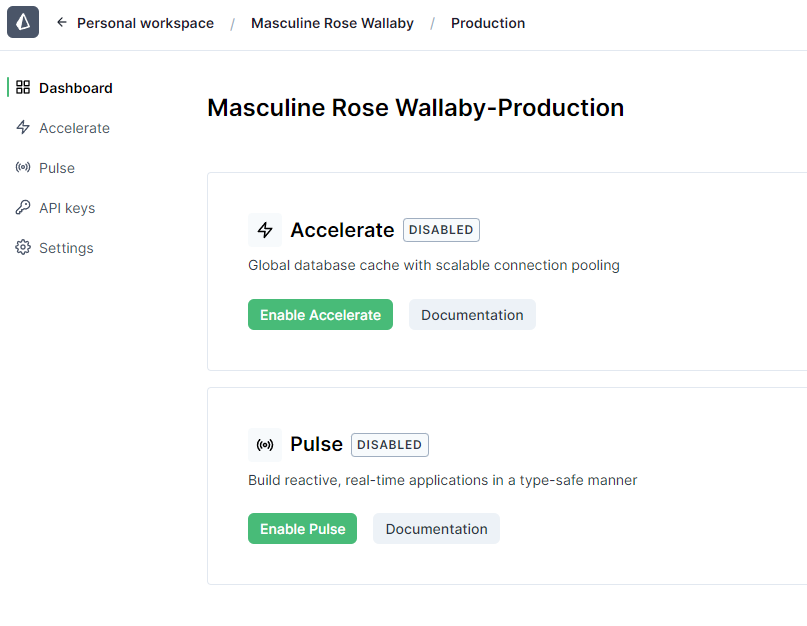Click the broadcast icon on Pulse card

pyautogui.click(x=265, y=445)
